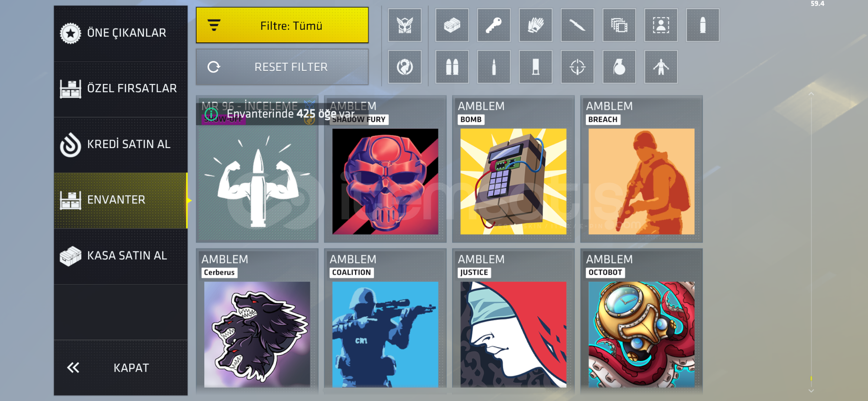Click the KAPAT button
The height and width of the screenshot is (401, 868).
point(121,368)
